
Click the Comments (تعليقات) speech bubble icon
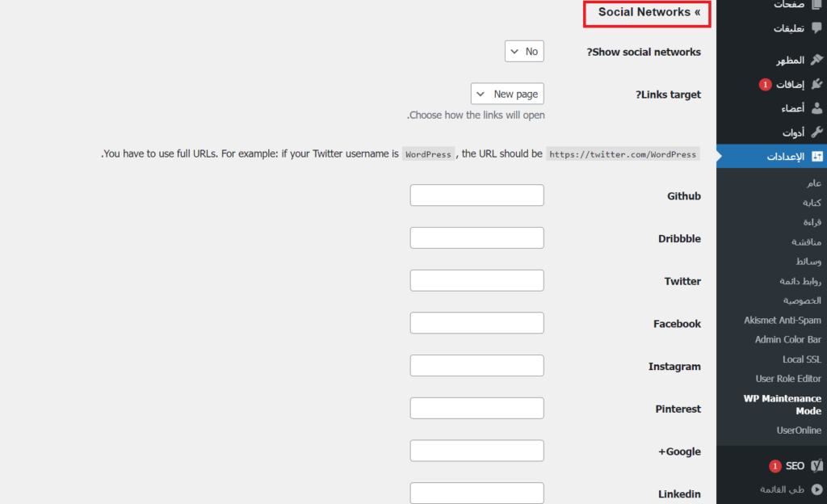point(817,28)
